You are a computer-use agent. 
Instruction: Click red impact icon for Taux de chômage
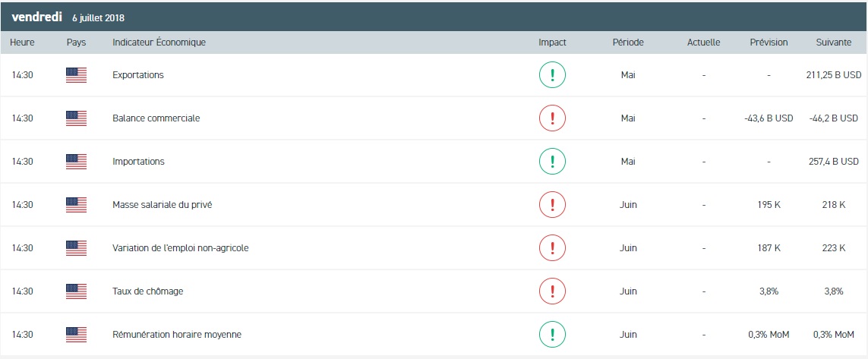point(552,291)
